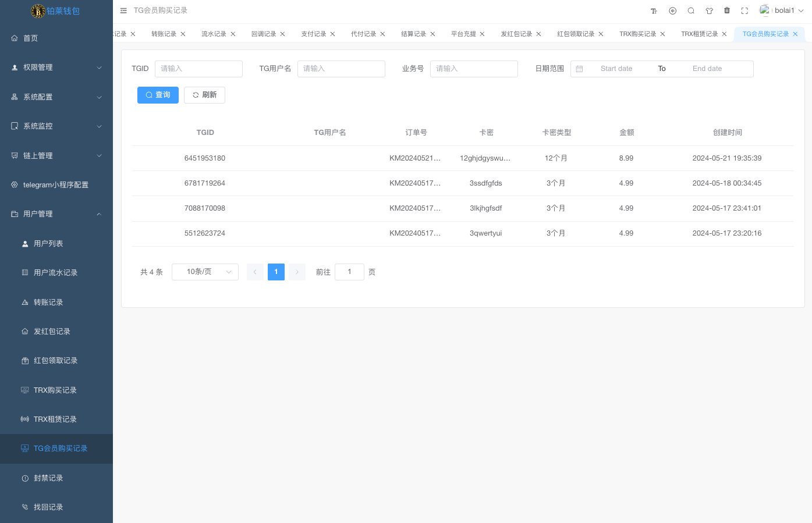Select page 1 in pagination
The width and height of the screenshot is (812, 523).
276,272
